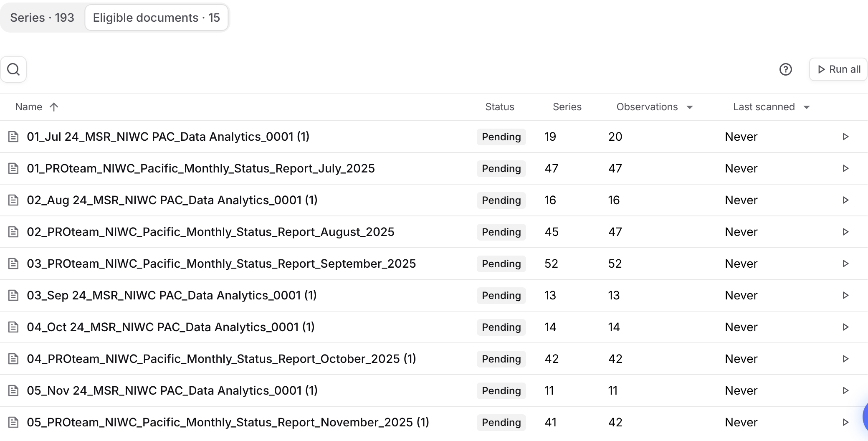Open 03_Sep 24_MSR_NIWC PAC_Data Analytics_0001 (1)
Image resolution: width=868 pixels, height=441 pixels.
pos(172,295)
